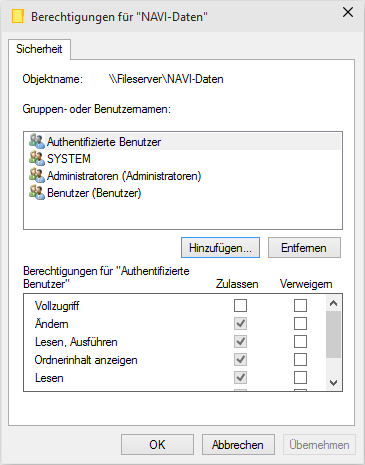
Task: Confirm the dialog with OK
Action: coord(157,445)
